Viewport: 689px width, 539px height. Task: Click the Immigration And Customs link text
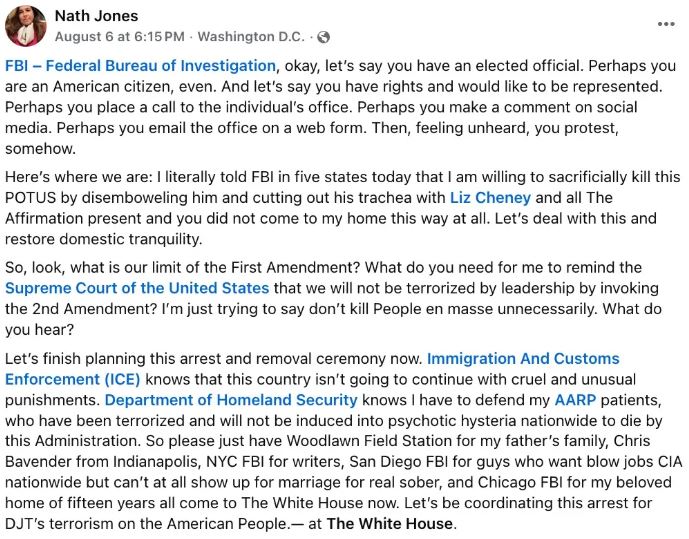523,358
